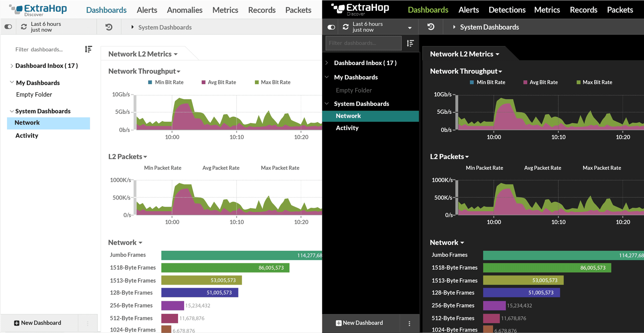Toggle Max Bit Rate legend in dark theme chart
Viewport: 644px width, 333px height.
click(594, 82)
